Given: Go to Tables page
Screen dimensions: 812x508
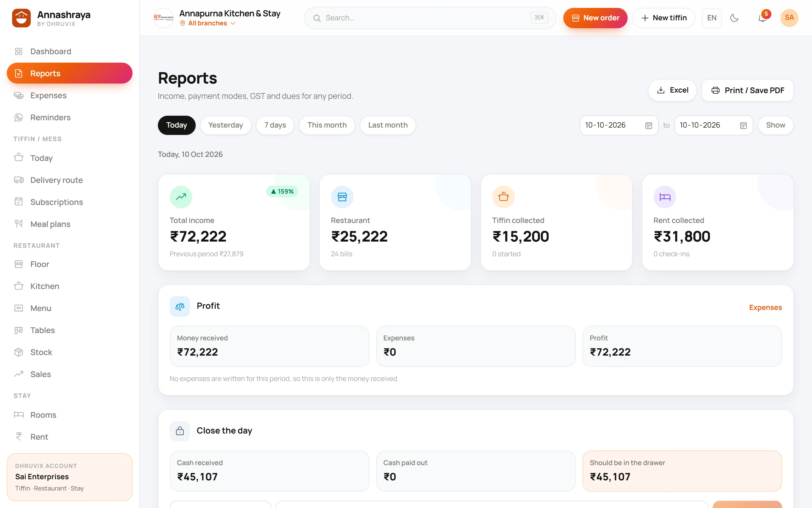Looking at the screenshot, I should click(x=69, y=330).
